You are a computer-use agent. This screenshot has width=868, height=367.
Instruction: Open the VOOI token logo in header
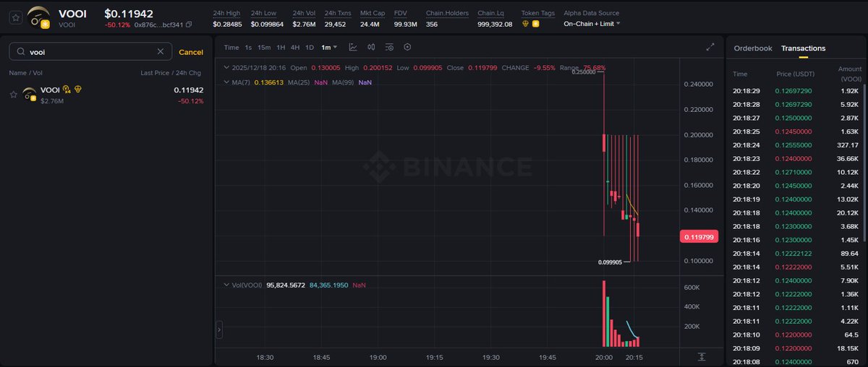click(38, 17)
